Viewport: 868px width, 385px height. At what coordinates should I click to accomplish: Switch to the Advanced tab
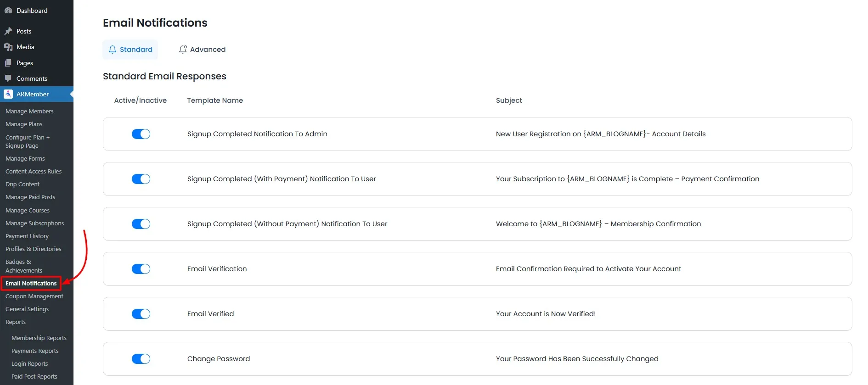(x=202, y=50)
